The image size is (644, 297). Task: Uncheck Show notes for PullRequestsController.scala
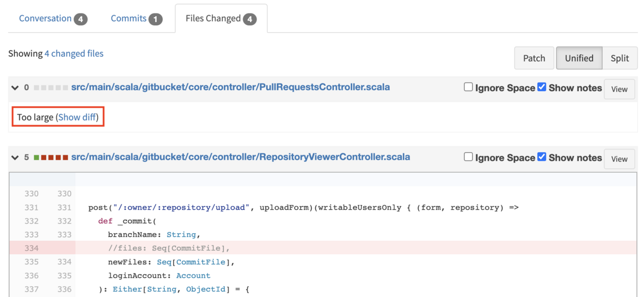tap(542, 87)
